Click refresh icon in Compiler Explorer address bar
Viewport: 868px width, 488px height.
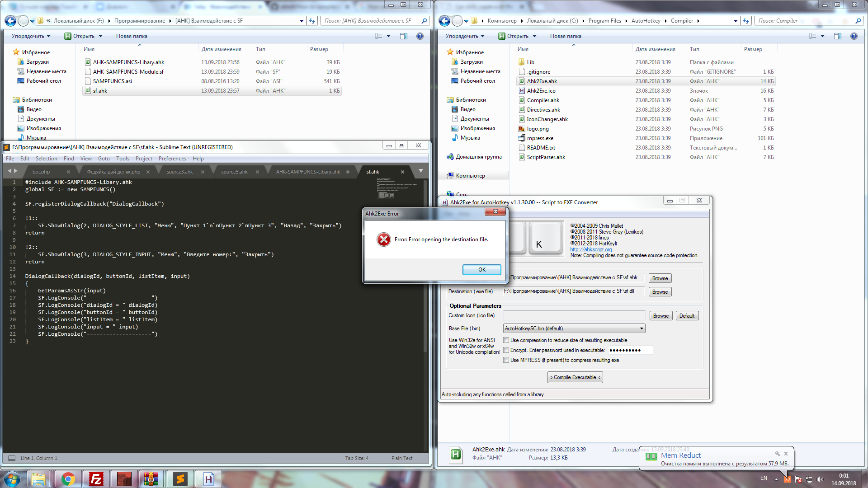[x=746, y=21]
